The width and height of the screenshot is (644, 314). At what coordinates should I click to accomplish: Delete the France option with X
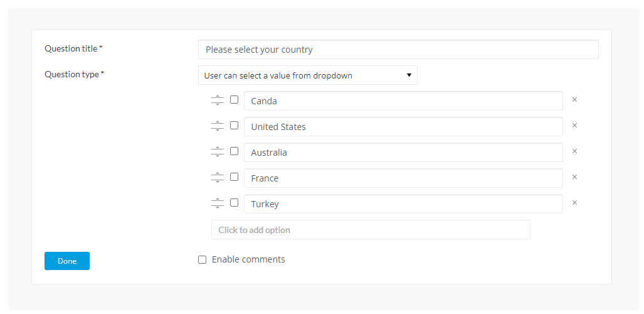click(x=574, y=177)
